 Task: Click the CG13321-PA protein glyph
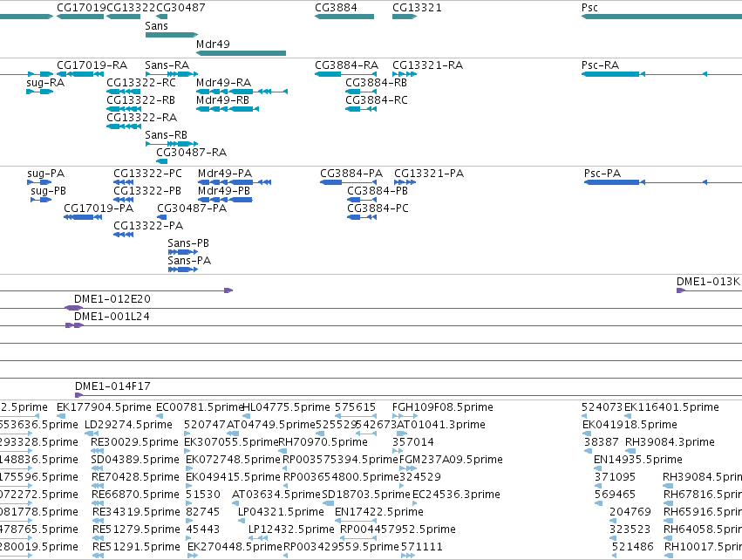tap(405, 182)
